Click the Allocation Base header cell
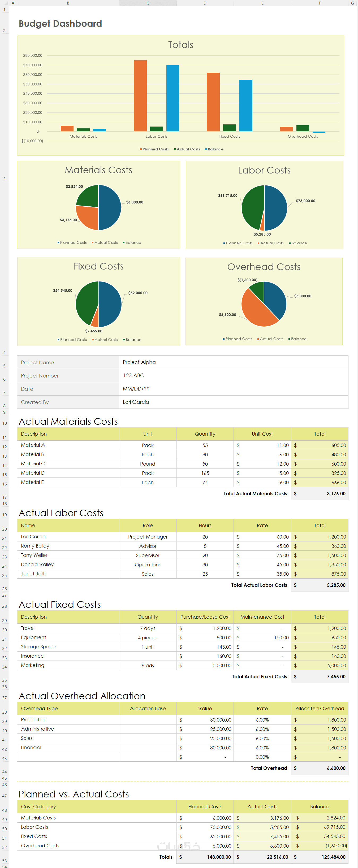 click(148, 709)
